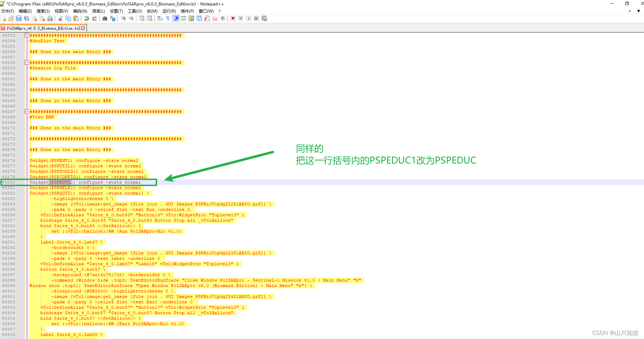Screen dimensions: 644x339
Task: Open the dropdown arrow at top right
Action: [x=639, y=11]
